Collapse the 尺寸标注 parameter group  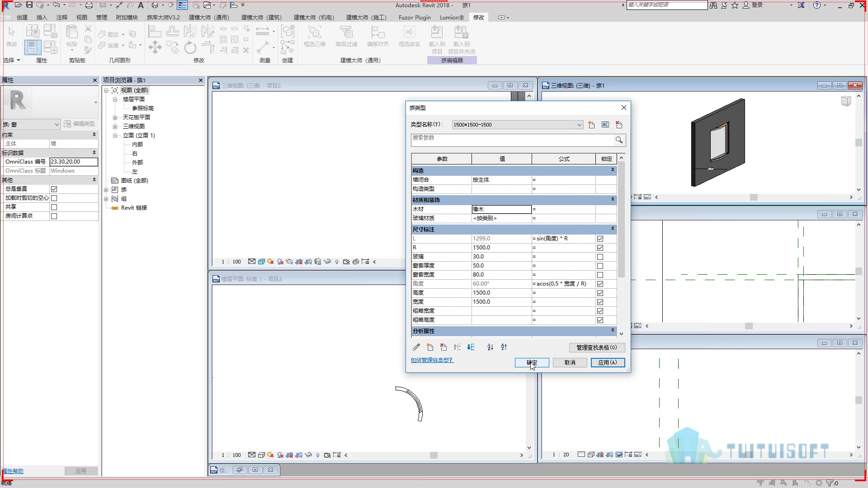point(613,229)
